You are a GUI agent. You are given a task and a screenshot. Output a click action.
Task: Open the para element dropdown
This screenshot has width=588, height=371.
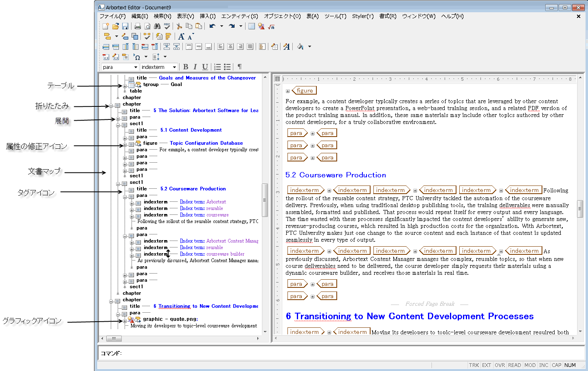coord(136,67)
